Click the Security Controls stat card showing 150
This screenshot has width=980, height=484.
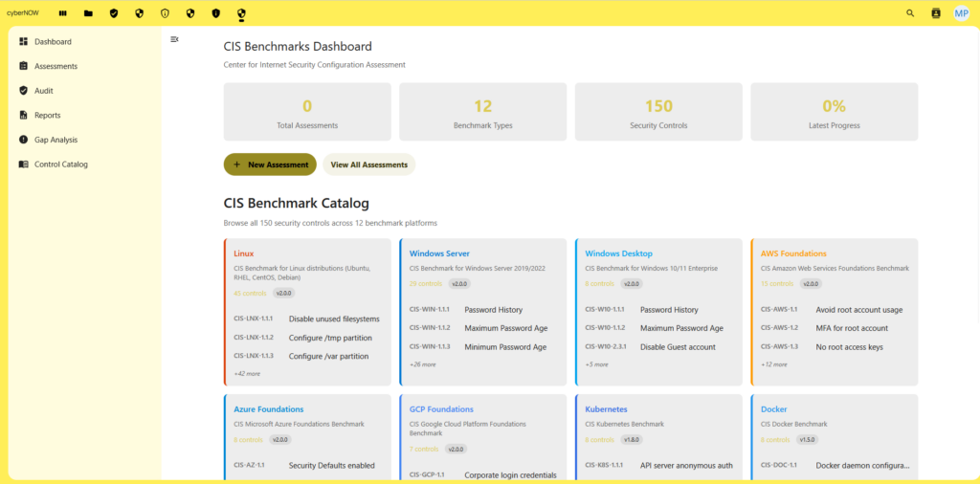click(658, 112)
